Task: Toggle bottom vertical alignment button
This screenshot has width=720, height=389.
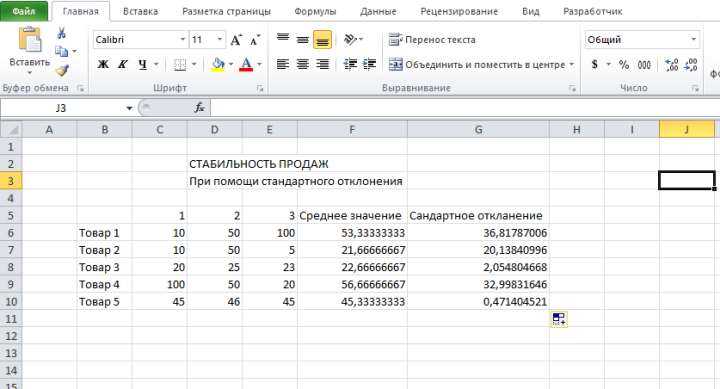Action: (322, 40)
